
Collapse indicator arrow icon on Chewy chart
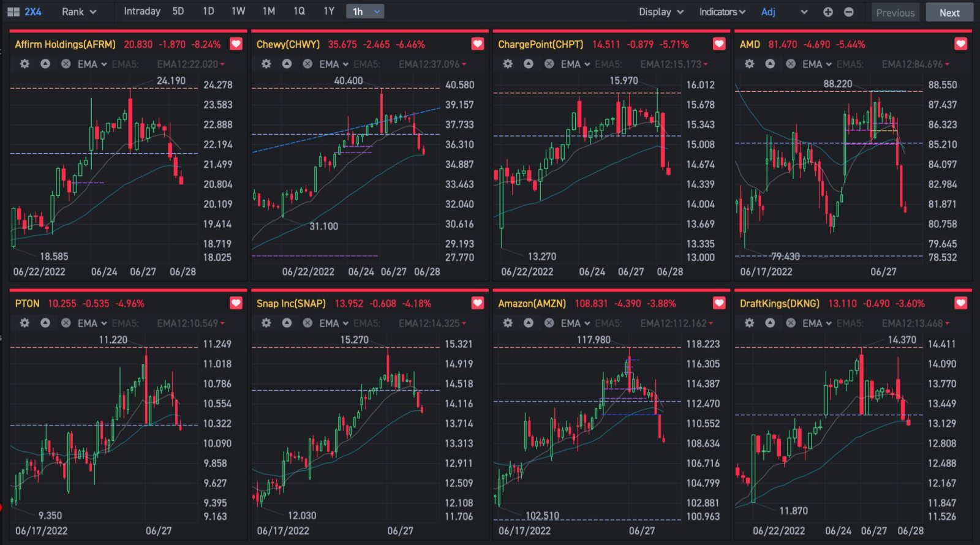pyautogui.click(x=287, y=64)
